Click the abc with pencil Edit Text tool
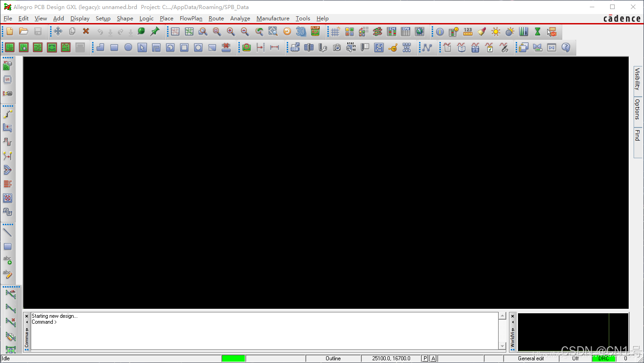Screen dimensions: 644x363 point(8,274)
